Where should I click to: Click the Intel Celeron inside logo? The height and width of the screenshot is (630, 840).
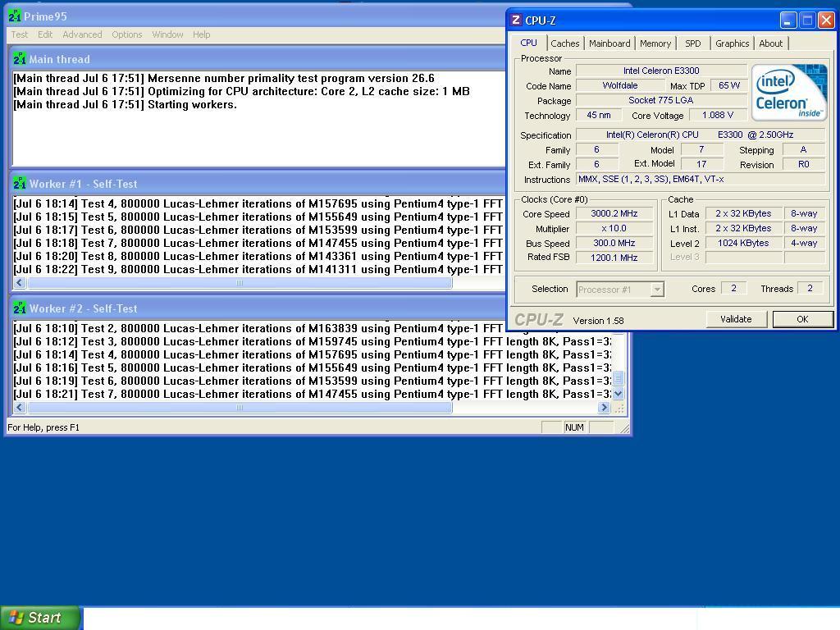coord(789,92)
